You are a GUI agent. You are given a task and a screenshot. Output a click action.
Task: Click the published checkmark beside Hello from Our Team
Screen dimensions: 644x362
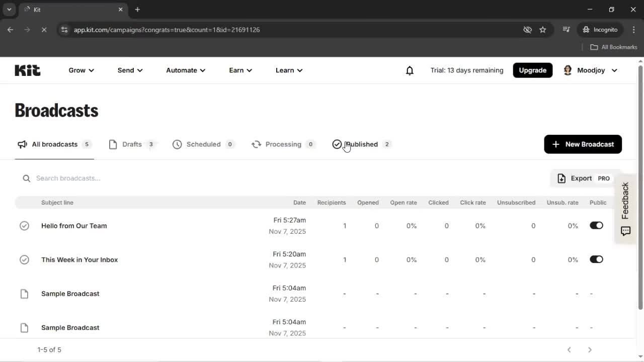pyautogui.click(x=24, y=225)
